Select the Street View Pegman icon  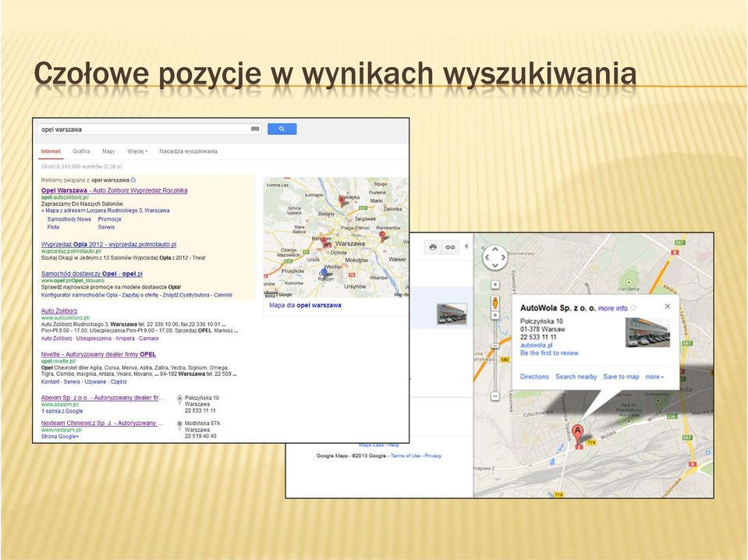click(x=495, y=303)
